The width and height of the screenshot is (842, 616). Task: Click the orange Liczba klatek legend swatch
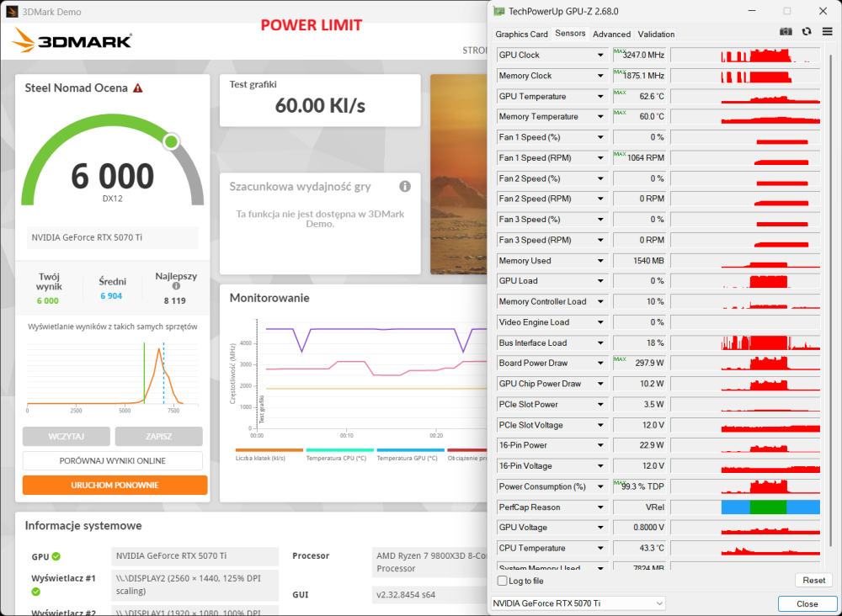(269, 450)
